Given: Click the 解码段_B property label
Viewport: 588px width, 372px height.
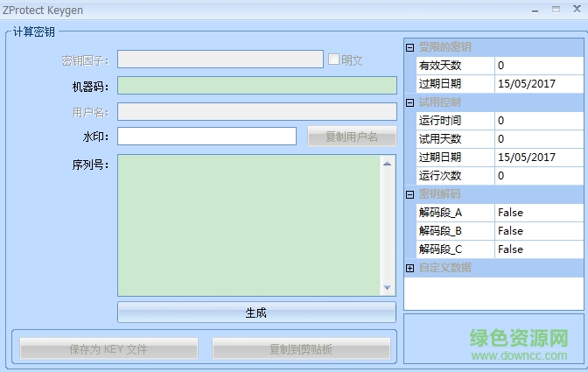Looking at the screenshot, I should coord(440,231).
